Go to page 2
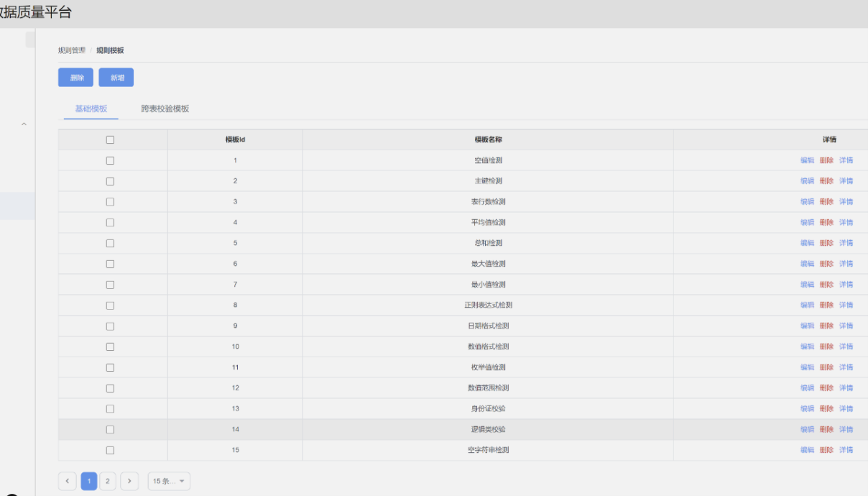This screenshot has width=868, height=496. (108, 481)
